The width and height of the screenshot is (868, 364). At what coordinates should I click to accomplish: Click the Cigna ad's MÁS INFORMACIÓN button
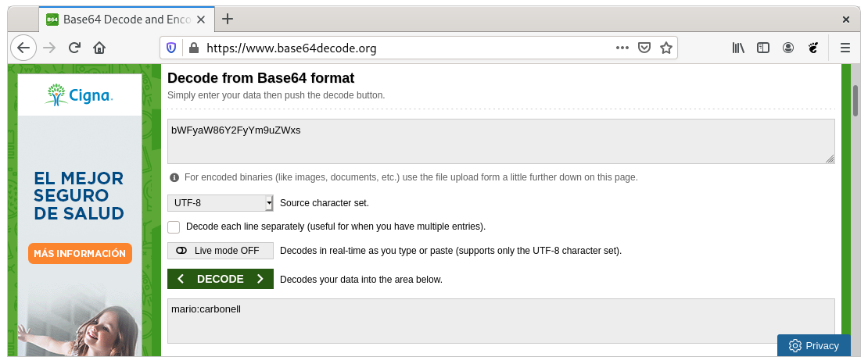tap(80, 254)
